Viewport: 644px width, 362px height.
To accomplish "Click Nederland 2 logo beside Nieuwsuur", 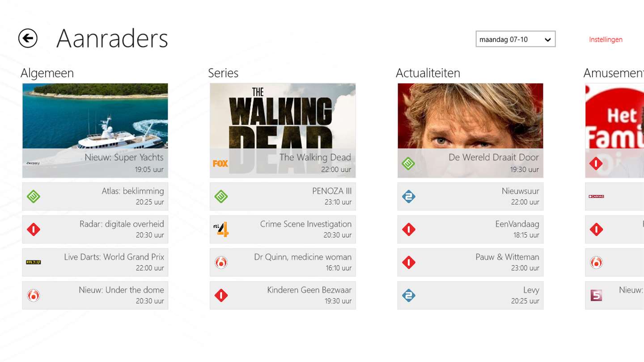I will pyautogui.click(x=409, y=196).
